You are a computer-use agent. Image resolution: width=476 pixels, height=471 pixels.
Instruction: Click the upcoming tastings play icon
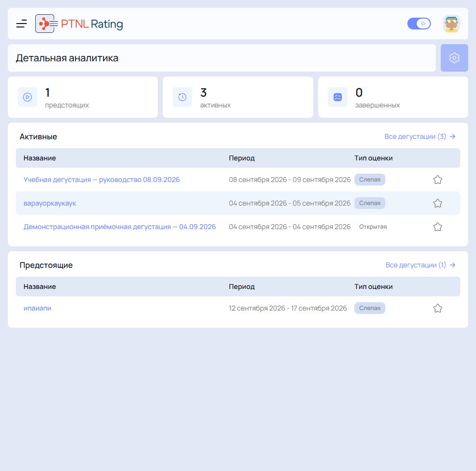(27, 97)
